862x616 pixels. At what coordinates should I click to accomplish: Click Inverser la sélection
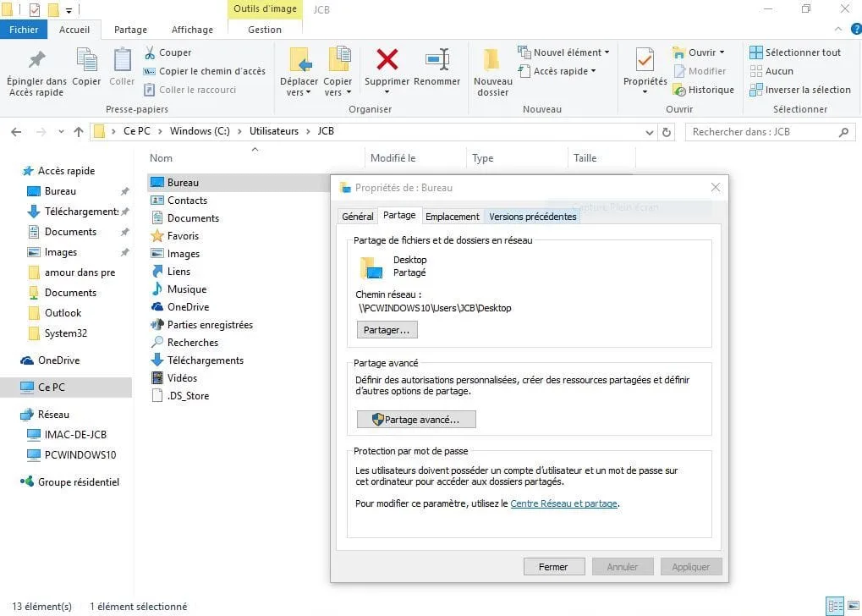(x=800, y=90)
